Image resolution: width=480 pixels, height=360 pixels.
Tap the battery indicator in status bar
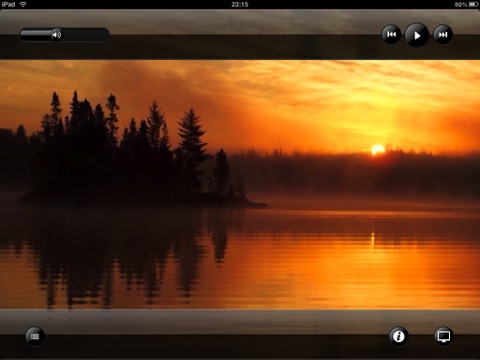474,4
